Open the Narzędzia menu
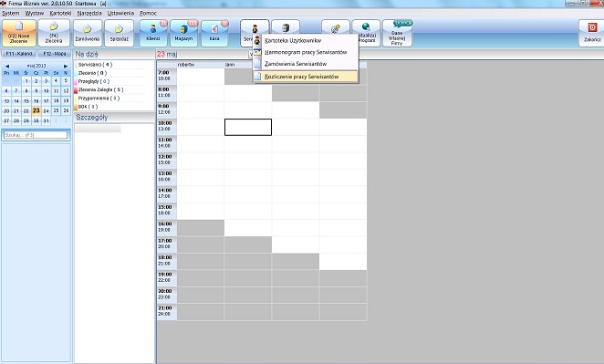Viewport: 604px width, 364px height. click(89, 13)
